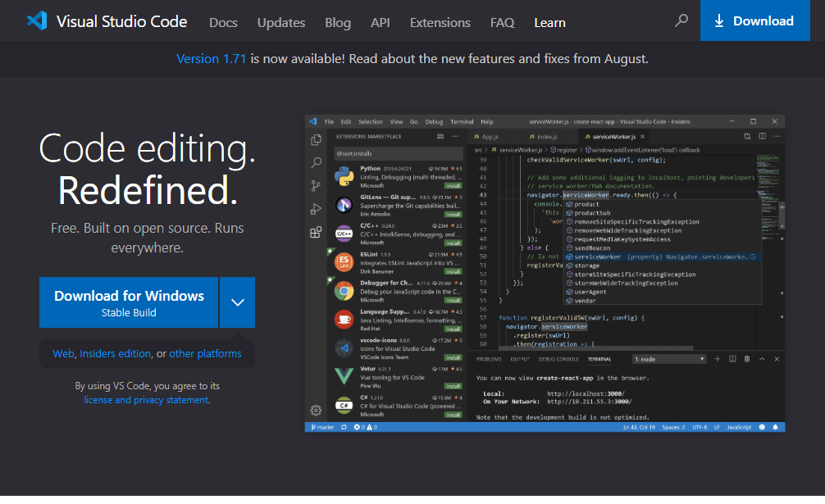The width and height of the screenshot is (825, 504).
Task: Close the terminal panel X icon
Action: click(x=777, y=359)
